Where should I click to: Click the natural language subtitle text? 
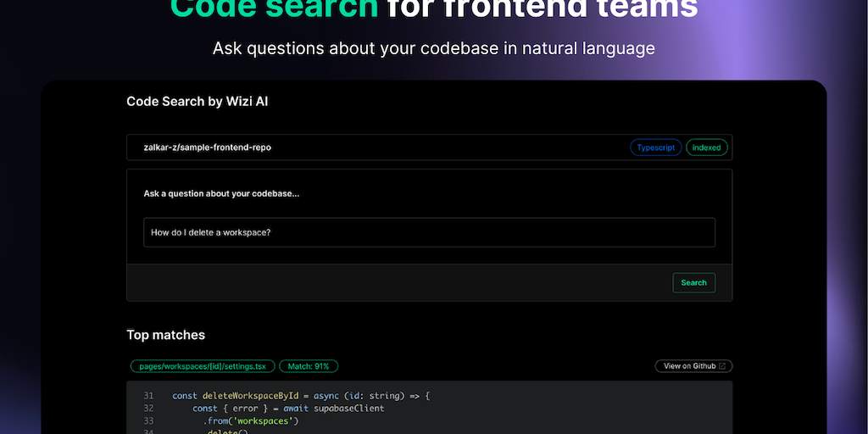click(x=433, y=47)
